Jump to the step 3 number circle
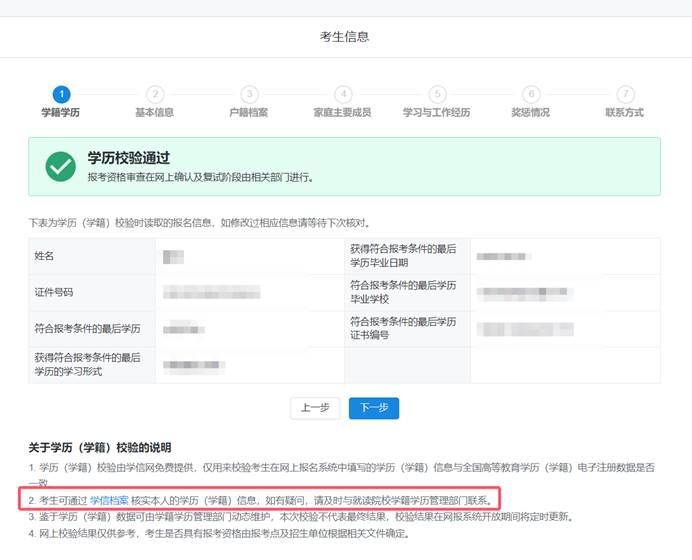Screen dimensions: 692x560 click(249, 94)
